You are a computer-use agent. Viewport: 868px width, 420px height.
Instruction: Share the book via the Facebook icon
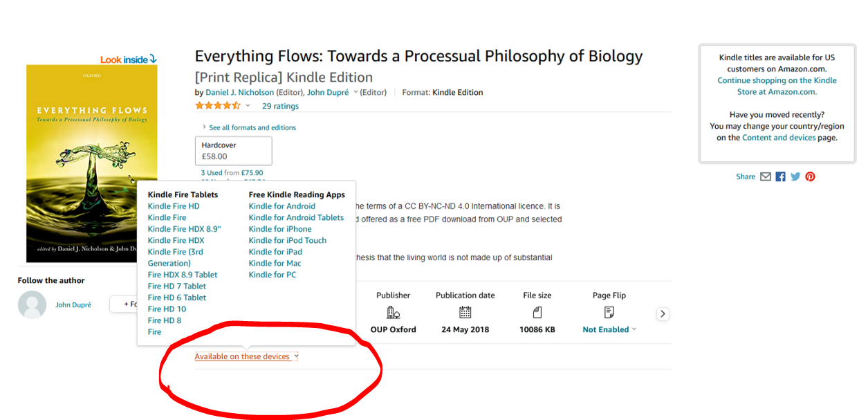[780, 176]
